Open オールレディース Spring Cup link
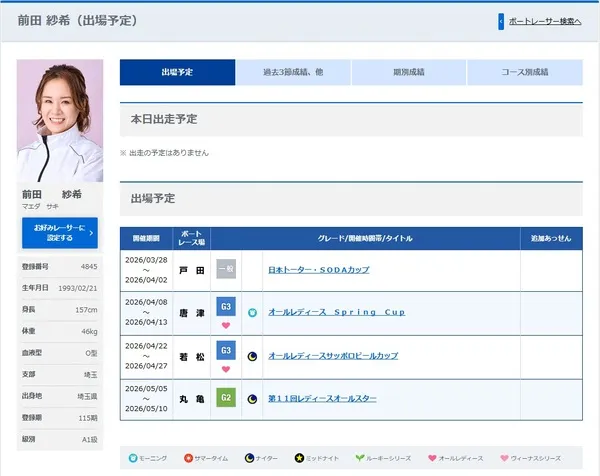The image size is (600, 476). tap(337, 312)
